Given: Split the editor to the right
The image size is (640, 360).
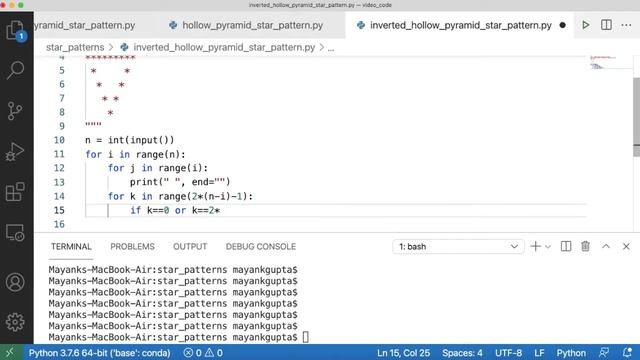Looking at the screenshot, I should click(606, 25).
